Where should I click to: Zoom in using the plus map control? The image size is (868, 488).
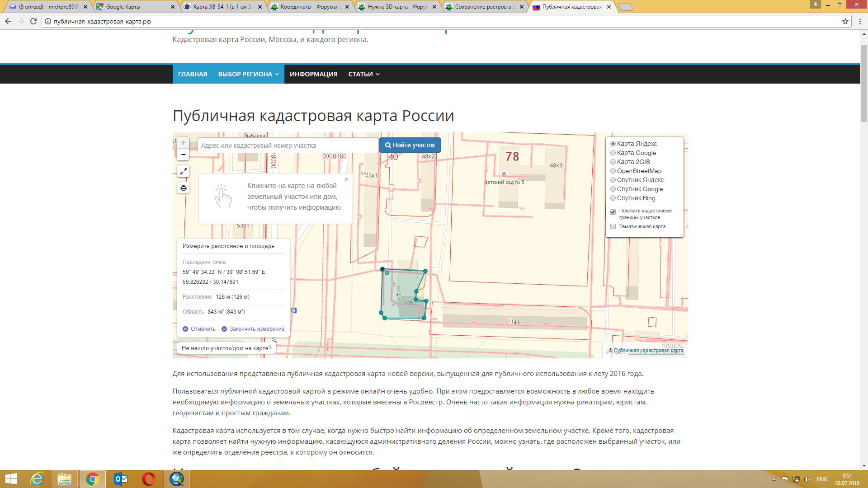(x=183, y=142)
